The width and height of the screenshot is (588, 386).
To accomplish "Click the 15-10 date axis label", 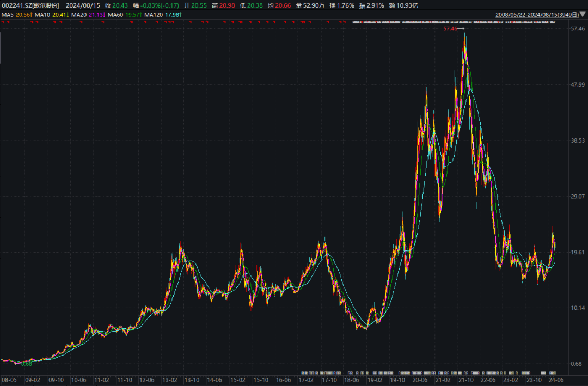I will coord(261,380).
